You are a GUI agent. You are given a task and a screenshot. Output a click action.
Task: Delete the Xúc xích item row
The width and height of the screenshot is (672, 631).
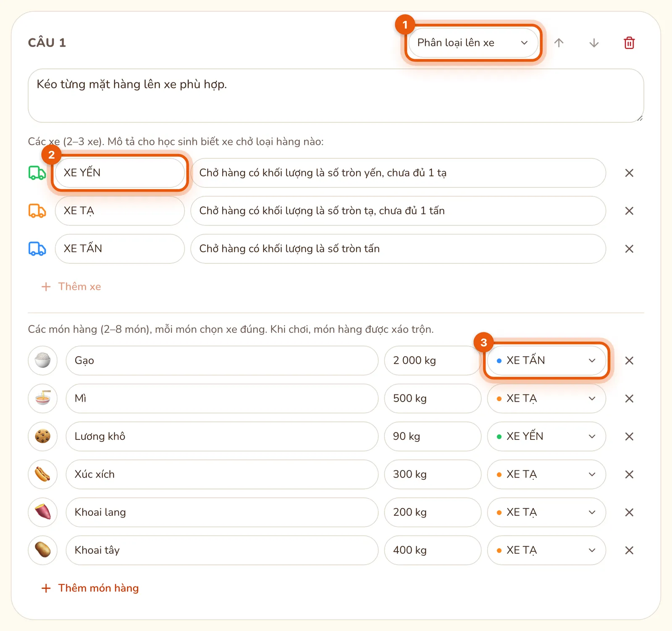(629, 474)
